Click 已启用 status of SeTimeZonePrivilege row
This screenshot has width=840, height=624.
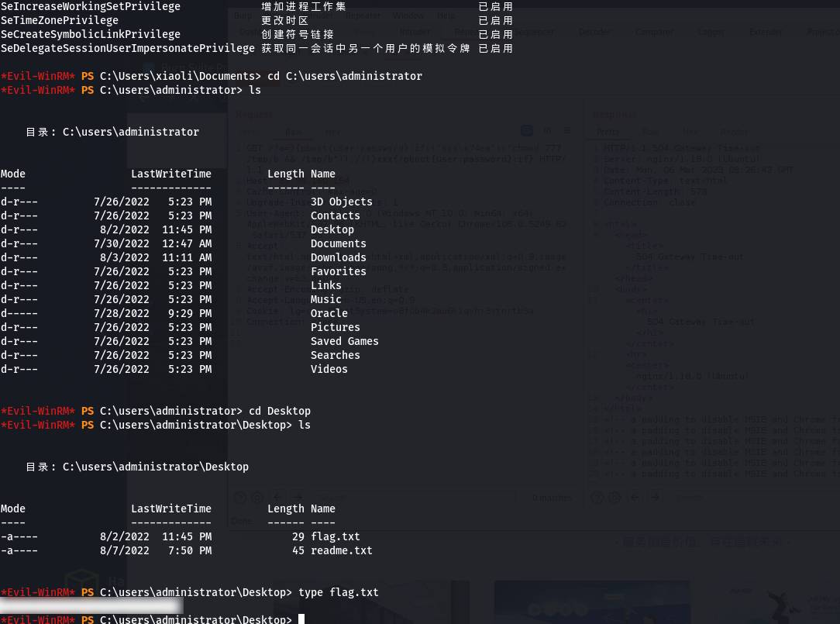(495, 20)
